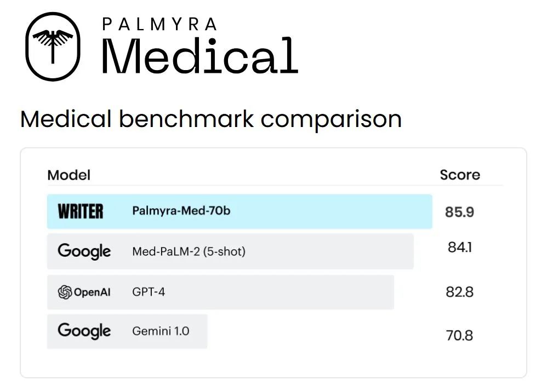Click the PALMYRA text above Medical
547x392 pixels.
[159, 24]
